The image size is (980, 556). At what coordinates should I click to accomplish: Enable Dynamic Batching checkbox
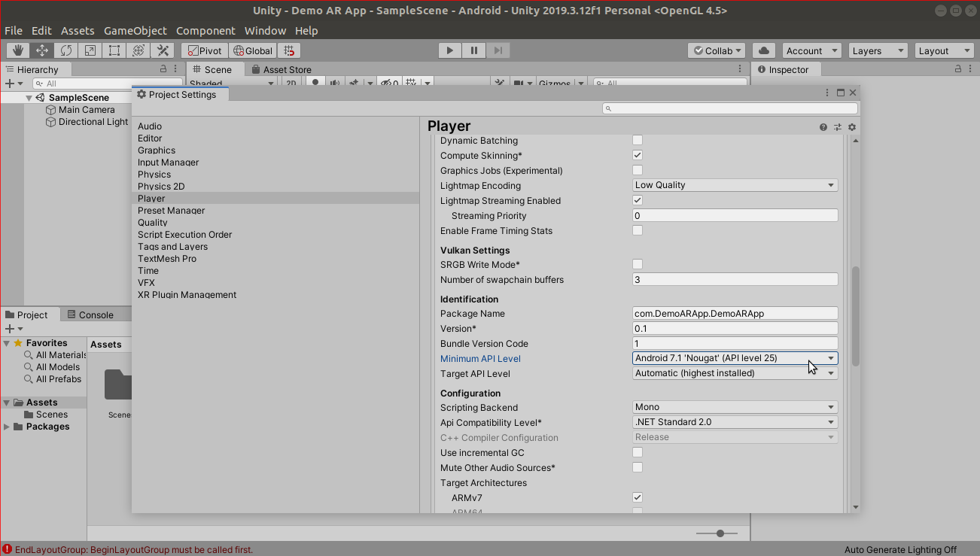coord(638,140)
